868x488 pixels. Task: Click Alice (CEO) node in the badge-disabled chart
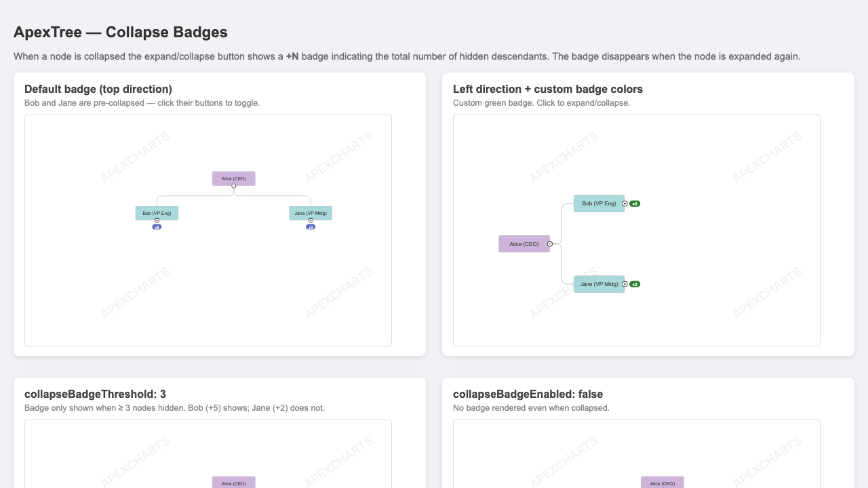(663, 483)
